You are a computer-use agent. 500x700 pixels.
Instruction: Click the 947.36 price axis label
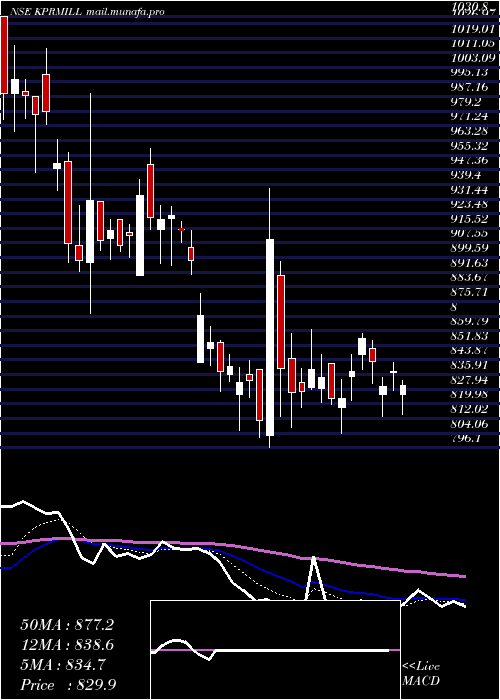[470, 160]
